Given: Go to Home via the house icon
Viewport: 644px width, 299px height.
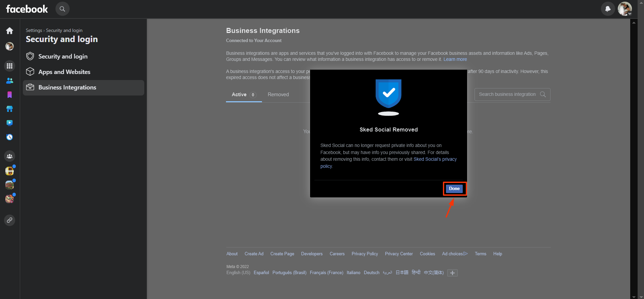Looking at the screenshot, I should pos(9,31).
